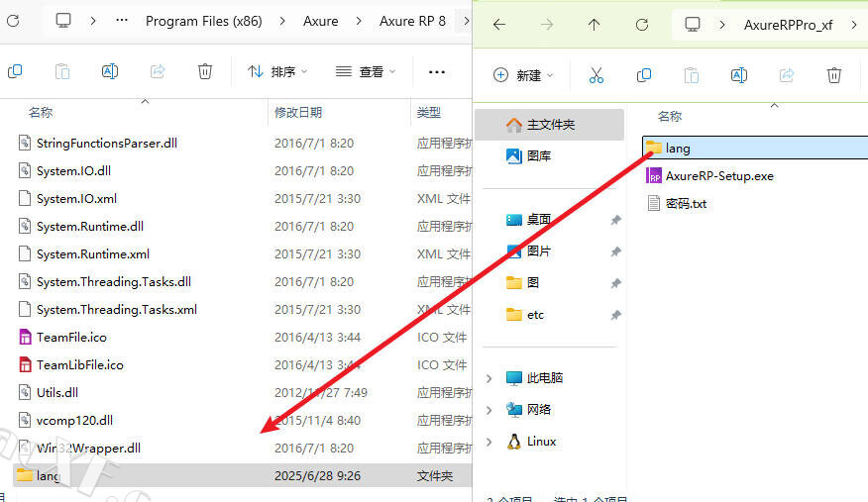Expand 此电脑 tree node
The image size is (868, 502).
click(488, 378)
